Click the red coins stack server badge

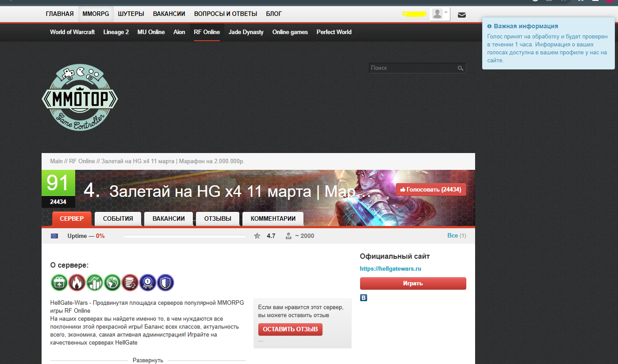click(x=130, y=282)
